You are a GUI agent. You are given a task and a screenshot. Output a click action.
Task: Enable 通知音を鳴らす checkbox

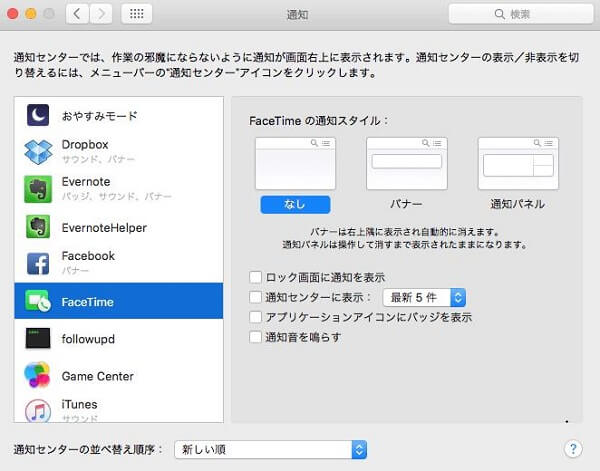[256, 337]
